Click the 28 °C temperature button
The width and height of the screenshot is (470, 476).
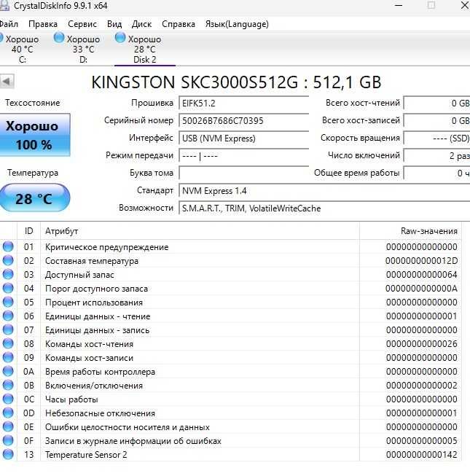pyautogui.click(x=34, y=198)
